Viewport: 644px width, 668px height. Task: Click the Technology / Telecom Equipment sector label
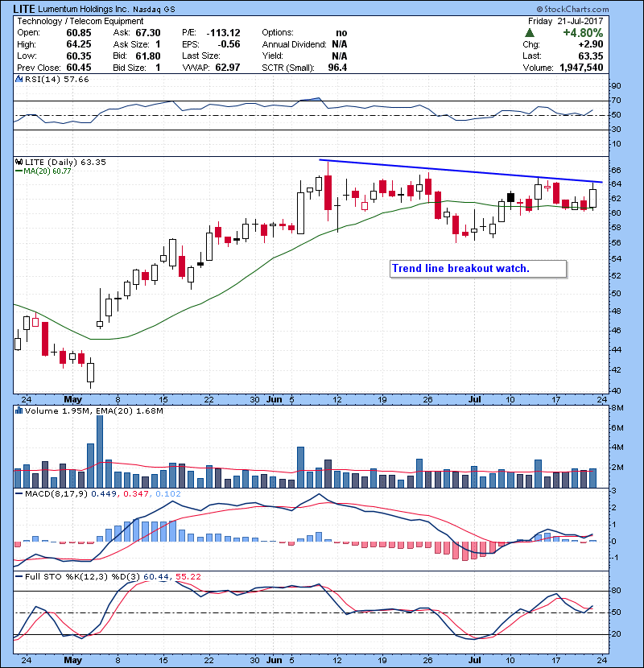click(x=80, y=21)
